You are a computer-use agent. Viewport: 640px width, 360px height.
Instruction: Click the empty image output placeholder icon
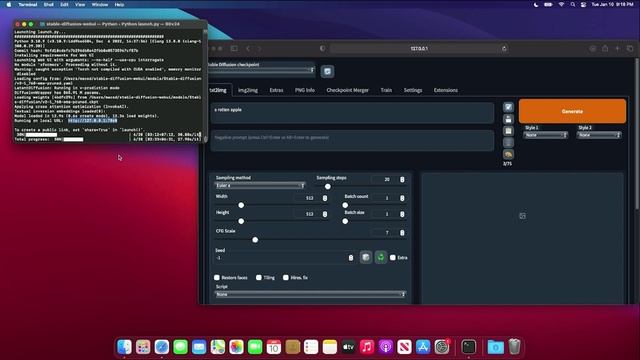[x=522, y=216]
